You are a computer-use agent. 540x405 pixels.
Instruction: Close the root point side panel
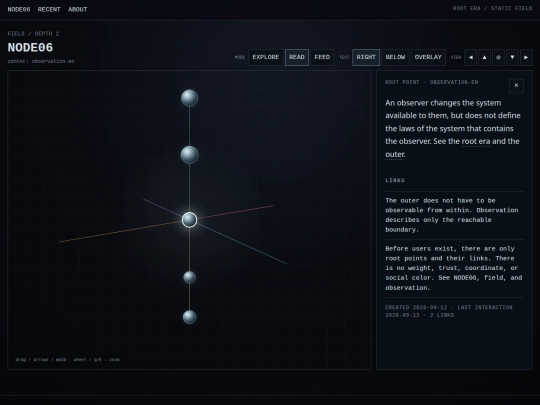516,86
